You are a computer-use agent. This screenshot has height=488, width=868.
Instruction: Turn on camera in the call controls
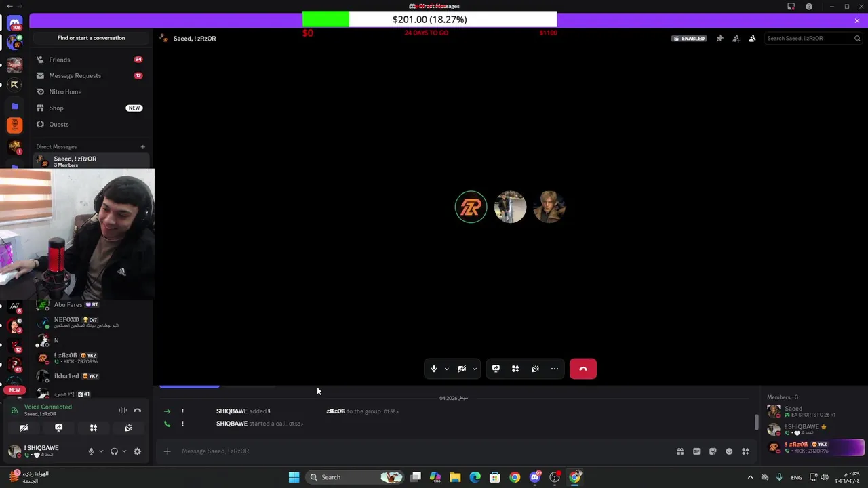tap(462, 369)
